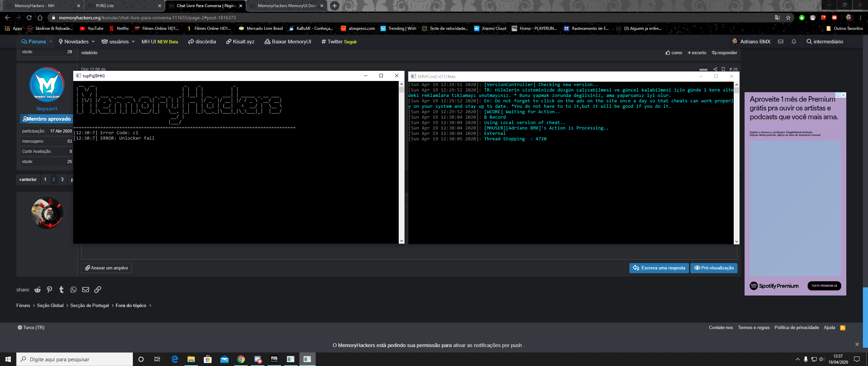Close the Chat Livre Para Conversa tab

[241, 6]
